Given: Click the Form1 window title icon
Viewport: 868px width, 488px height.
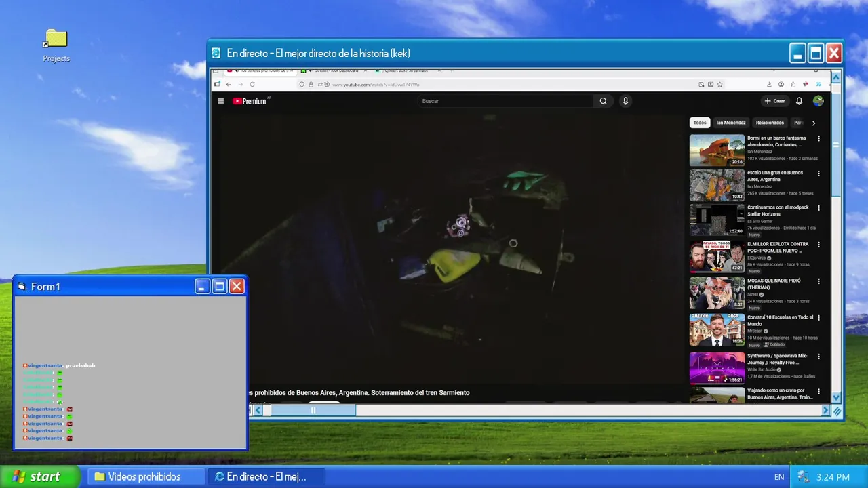Looking at the screenshot, I should [x=22, y=287].
